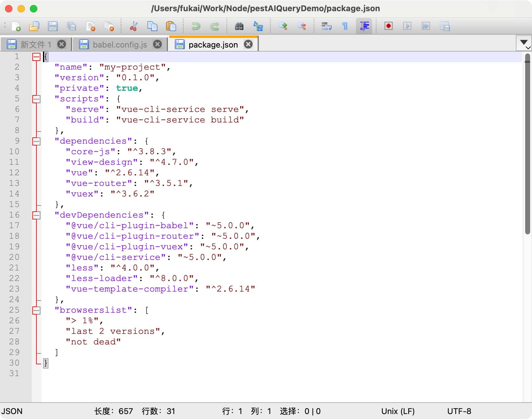Image resolution: width=532 pixels, height=419 pixels.
Task: Run macro multiple times icon
Action: point(426,26)
